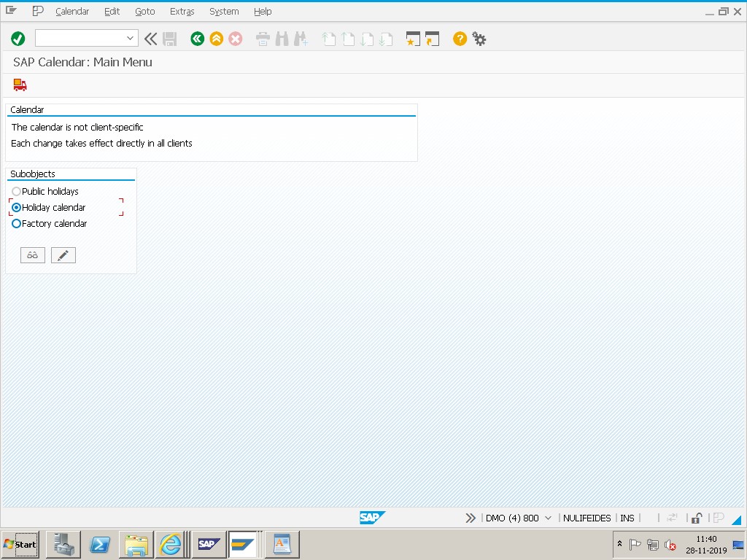Select the Public holidays radio button

pos(16,192)
